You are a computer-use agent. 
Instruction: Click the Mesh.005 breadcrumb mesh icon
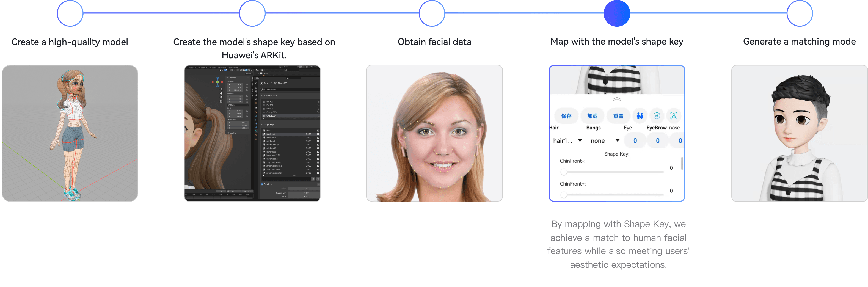[x=275, y=83]
